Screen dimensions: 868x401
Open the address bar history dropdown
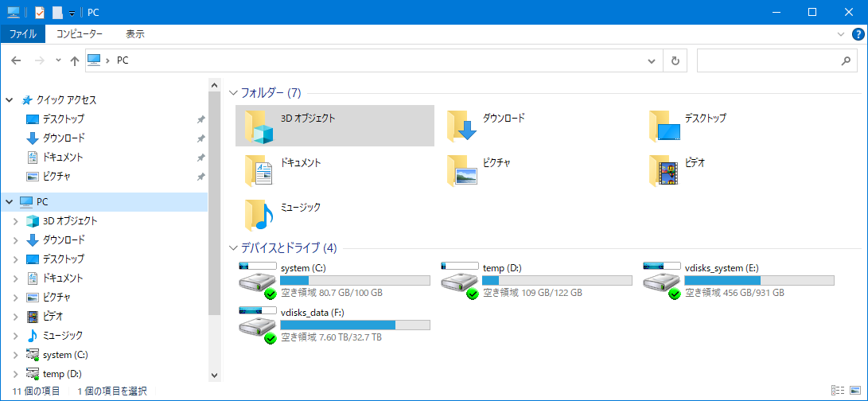(x=652, y=61)
